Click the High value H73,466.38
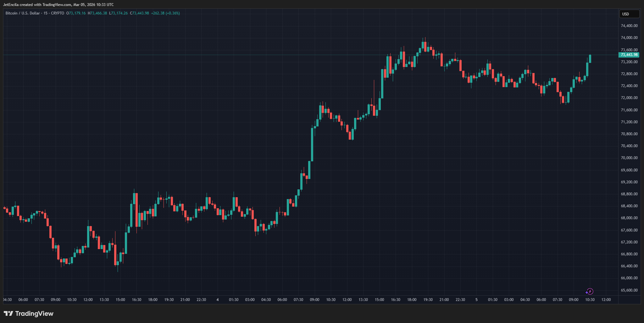The height and width of the screenshot is (323, 644). tap(97, 13)
